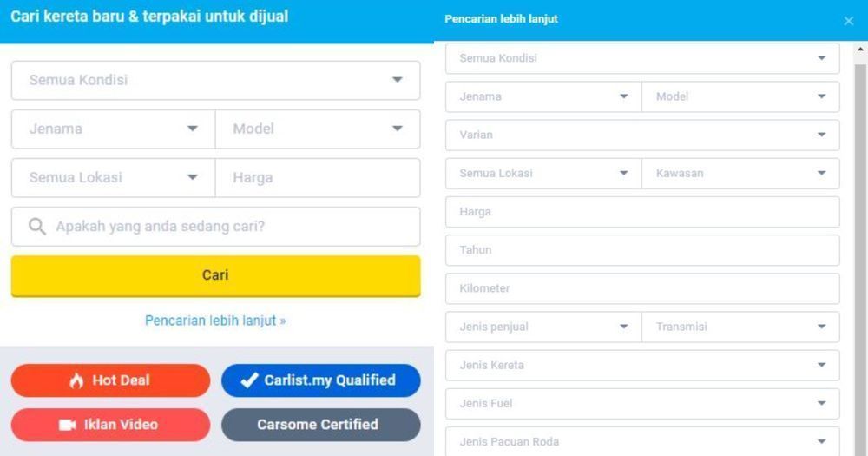868x456 pixels.
Task: Expand the Kawasan dropdown
Action: pos(740,173)
